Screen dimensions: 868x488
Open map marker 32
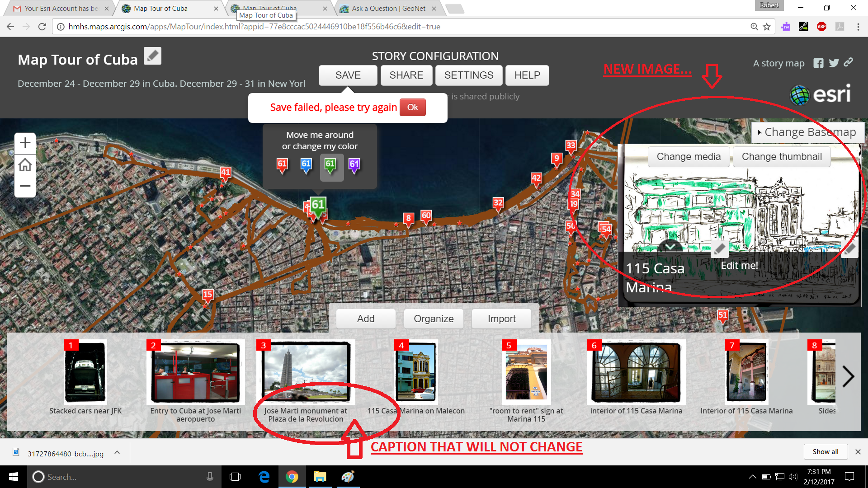(498, 204)
